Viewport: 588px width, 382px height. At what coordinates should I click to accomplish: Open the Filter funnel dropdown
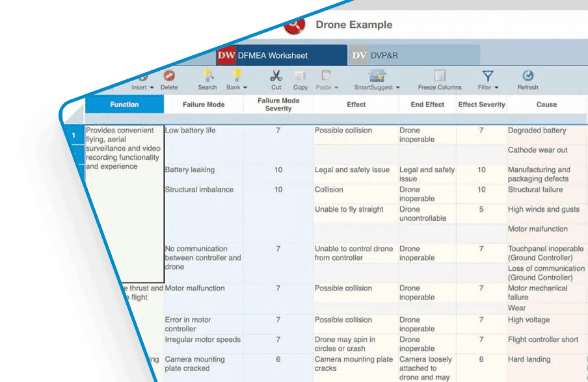pyautogui.click(x=488, y=87)
